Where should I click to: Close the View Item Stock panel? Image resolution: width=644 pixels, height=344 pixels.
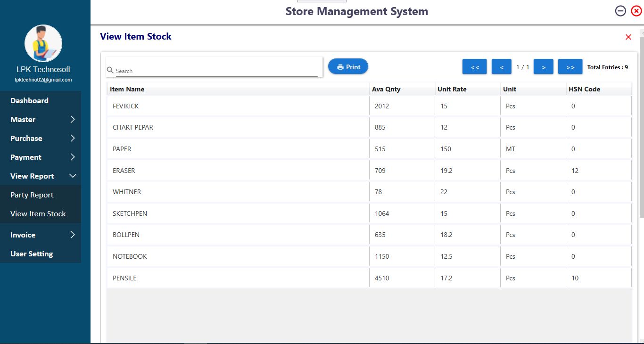[628, 37]
